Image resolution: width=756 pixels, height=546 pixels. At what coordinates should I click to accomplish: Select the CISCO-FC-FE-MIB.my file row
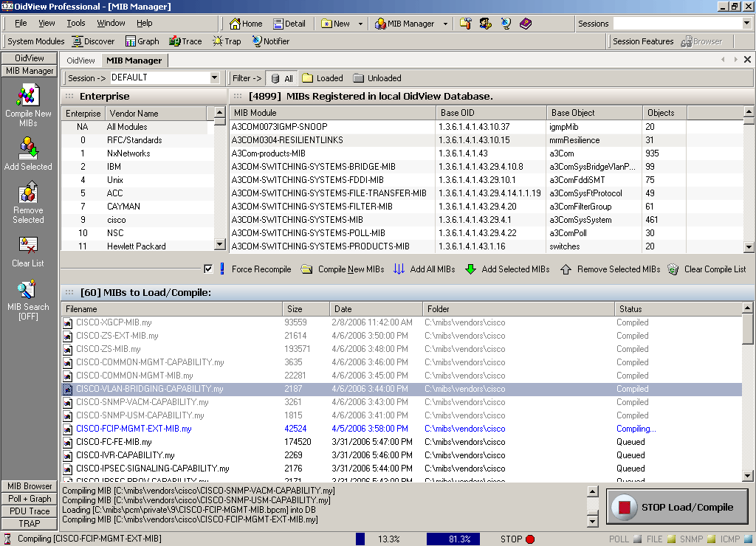114,442
